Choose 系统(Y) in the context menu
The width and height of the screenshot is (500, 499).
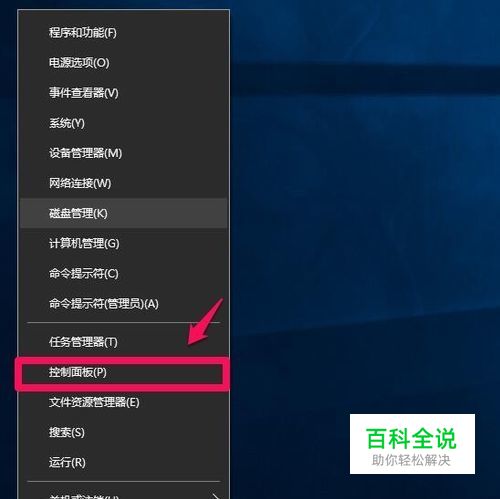pyautogui.click(x=123, y=123)
